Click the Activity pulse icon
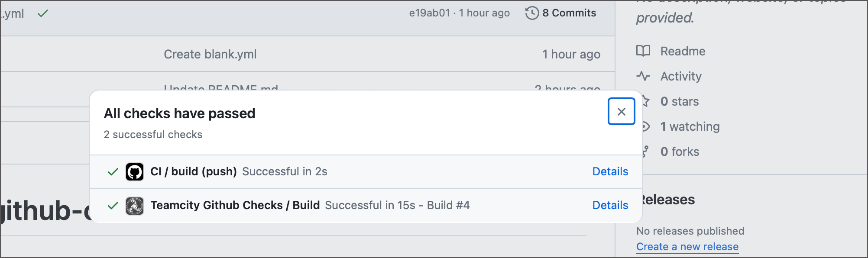Screen dimensions: 868x258 click(644, 76)
